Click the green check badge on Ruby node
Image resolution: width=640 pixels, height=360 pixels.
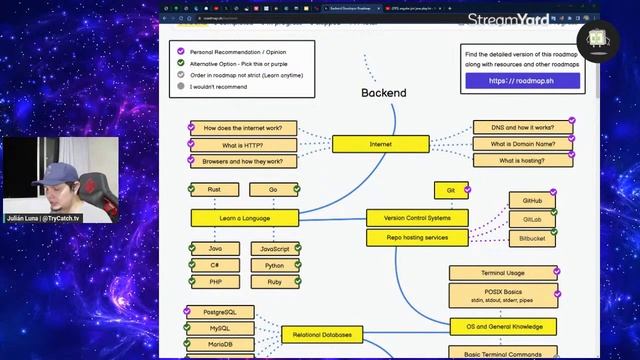coord(298,281)
